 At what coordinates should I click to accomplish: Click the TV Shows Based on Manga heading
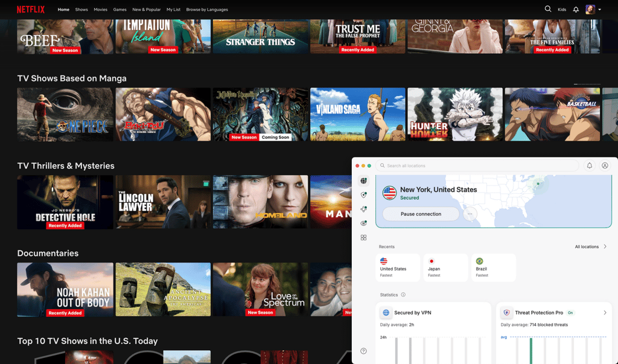click(x=72, y=78)
